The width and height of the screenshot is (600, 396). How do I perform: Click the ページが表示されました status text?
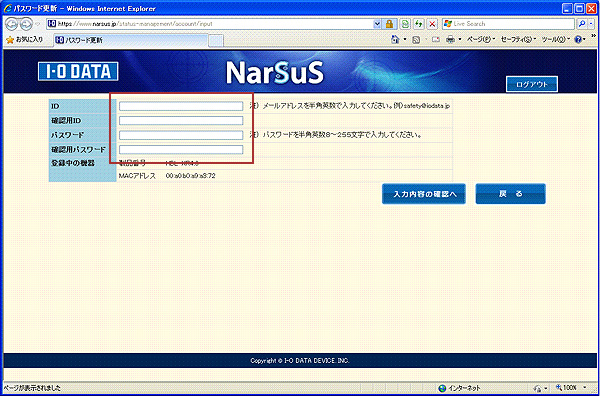[32, 388]
